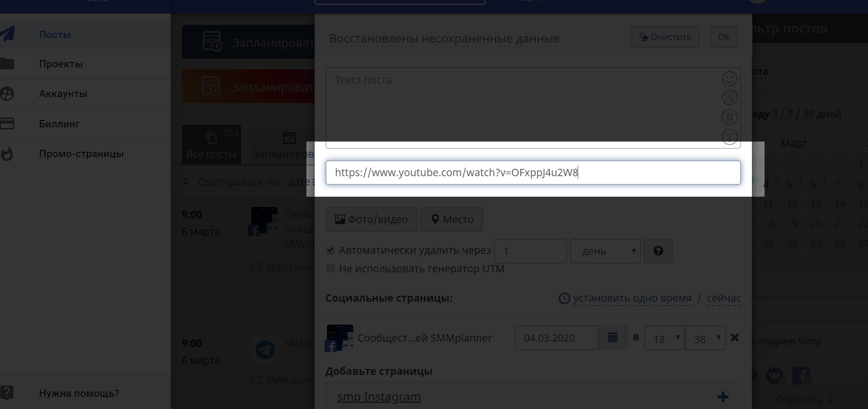Select day 26 in the Март calendar
Image resolution: width=868 pixels, height=409 pixels.
pyautogui.click(x=792, y=244)
